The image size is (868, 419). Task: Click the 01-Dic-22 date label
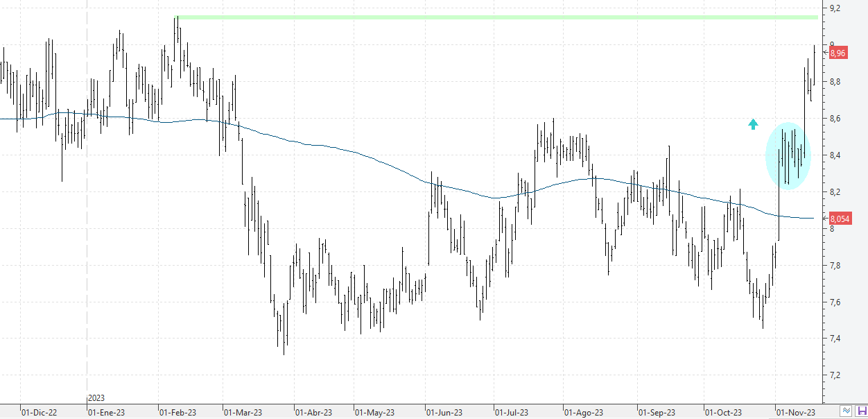tap(39, 412)
